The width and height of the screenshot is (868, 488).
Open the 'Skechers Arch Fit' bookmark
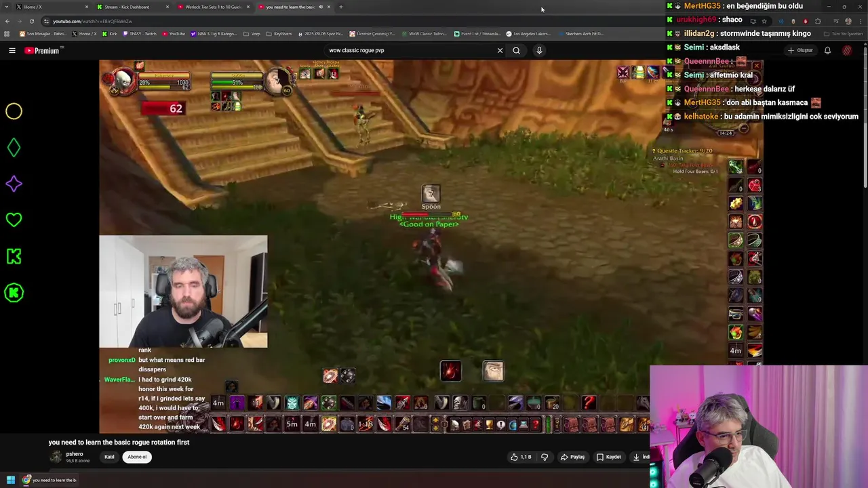pyautogui.click(x=580, y=33)
